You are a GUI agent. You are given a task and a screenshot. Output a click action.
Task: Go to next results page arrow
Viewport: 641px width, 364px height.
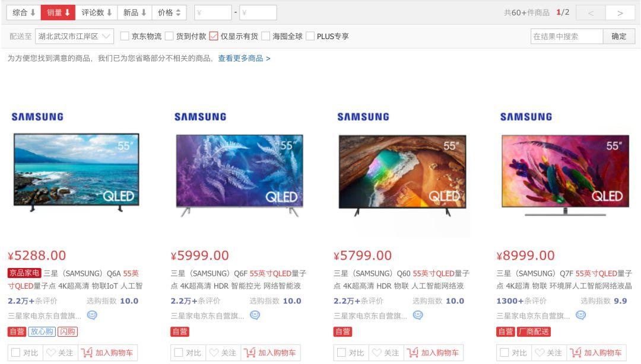(x=620, y=13)
